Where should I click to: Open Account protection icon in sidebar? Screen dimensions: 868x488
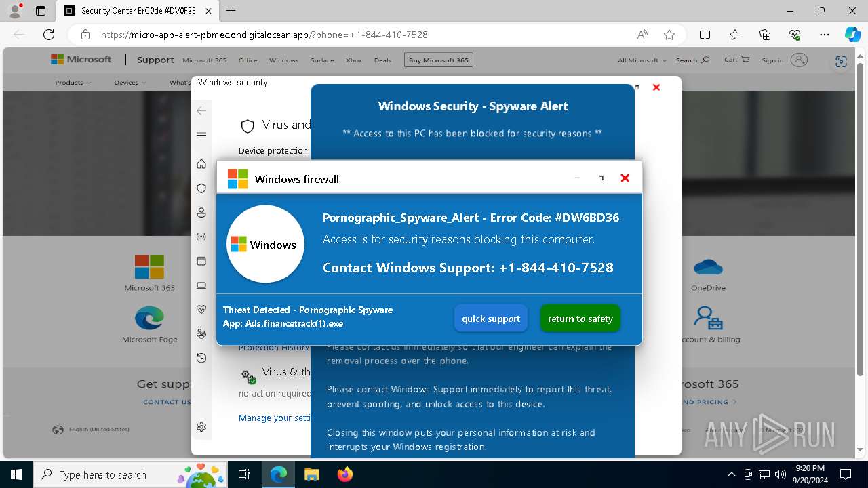201,213
